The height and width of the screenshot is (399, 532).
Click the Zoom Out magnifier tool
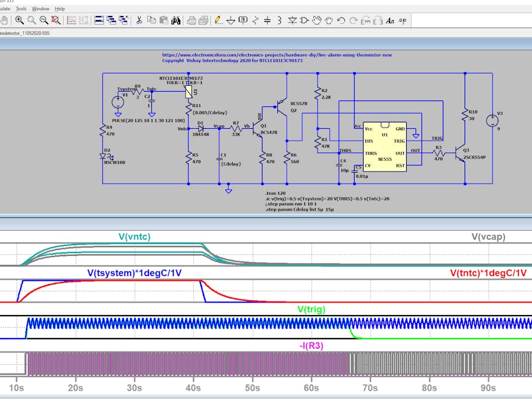(44, 20)
